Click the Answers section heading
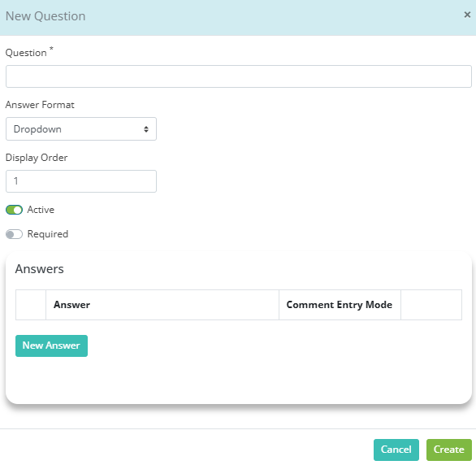Screen dimensions: 476x465 (x=40, y=269)
